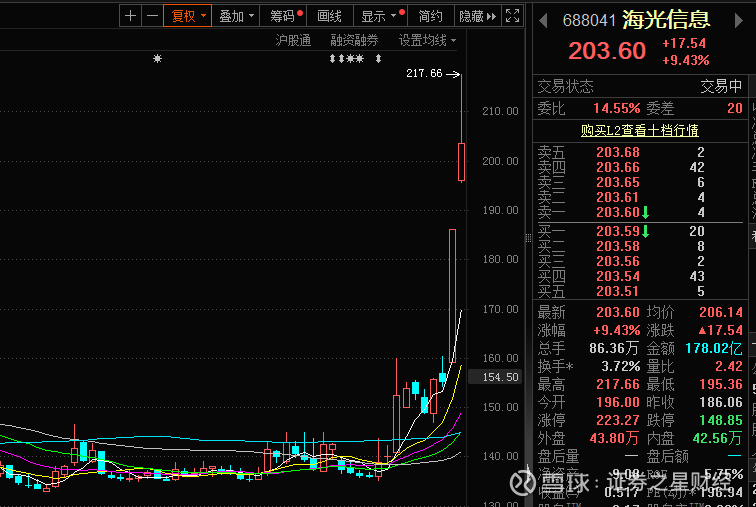Click the 沪股通 label
756x507 pixels.
tap(293, 40)
